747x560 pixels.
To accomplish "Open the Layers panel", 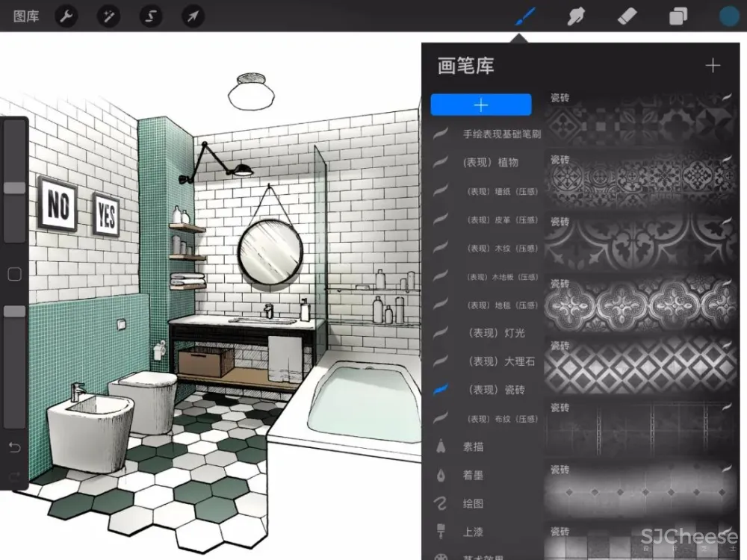I will [678, 16].
